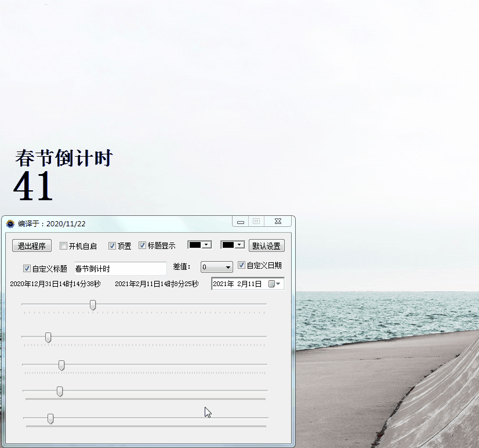Click the third slider's thumb
The image size is (479, 448).
point(61,366)
